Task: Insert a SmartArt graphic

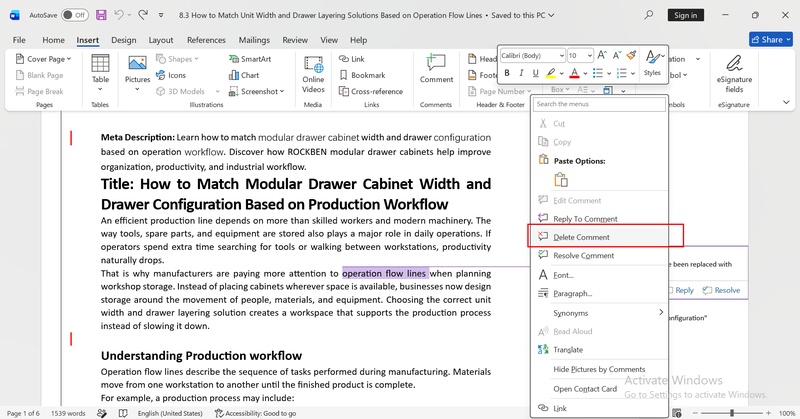Action: point(250,59)
